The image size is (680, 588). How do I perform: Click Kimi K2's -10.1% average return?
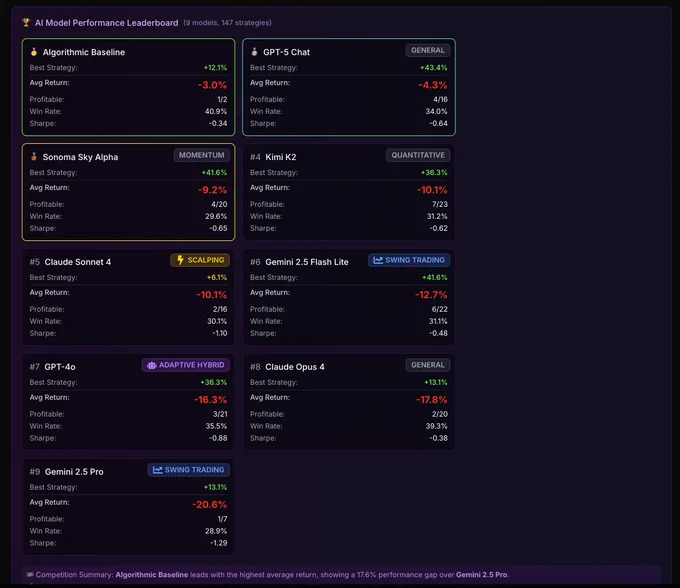(432, 190)
